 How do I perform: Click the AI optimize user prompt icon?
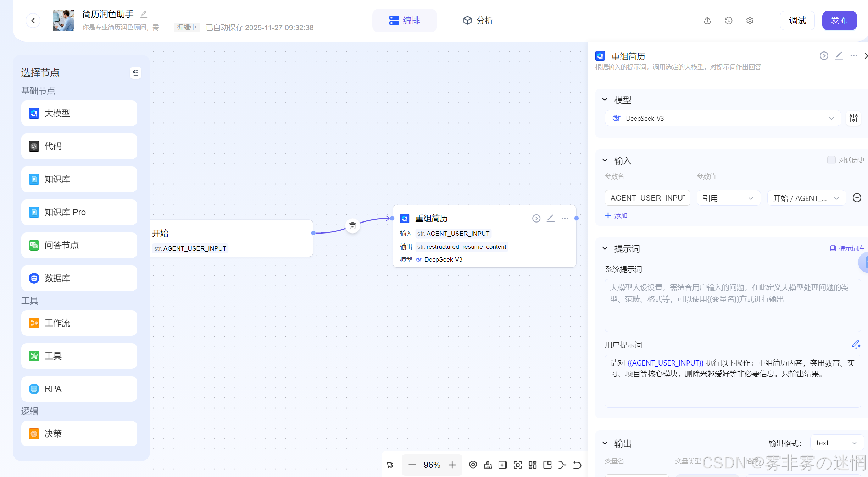pyautogui.click(x=856, y=344)
